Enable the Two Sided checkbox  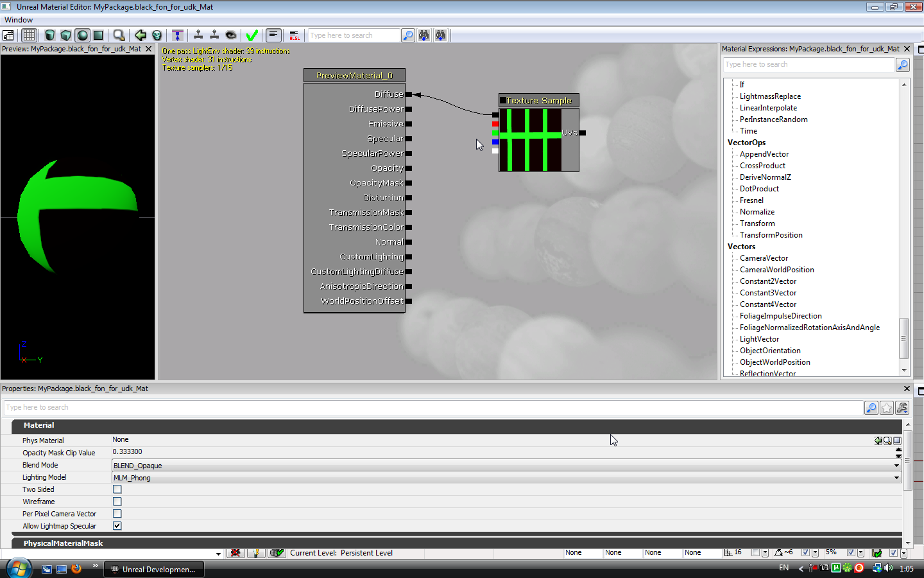(x=117, y=489)
